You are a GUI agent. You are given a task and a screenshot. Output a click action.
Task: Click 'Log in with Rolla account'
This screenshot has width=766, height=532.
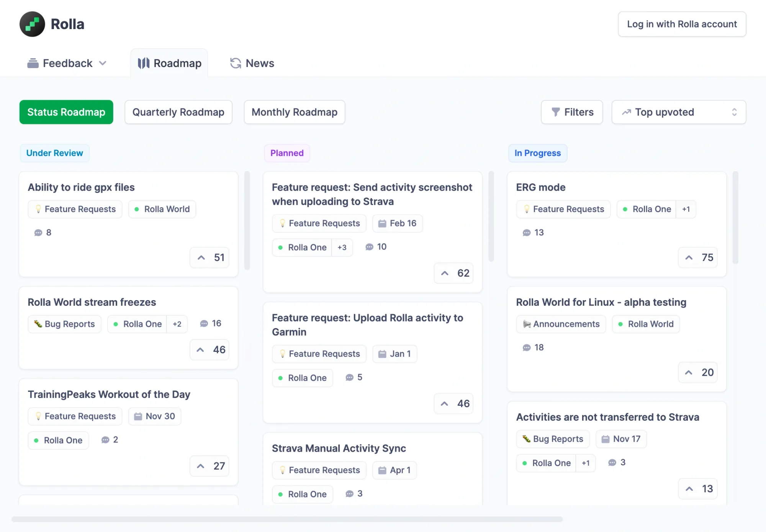(681, 24)
